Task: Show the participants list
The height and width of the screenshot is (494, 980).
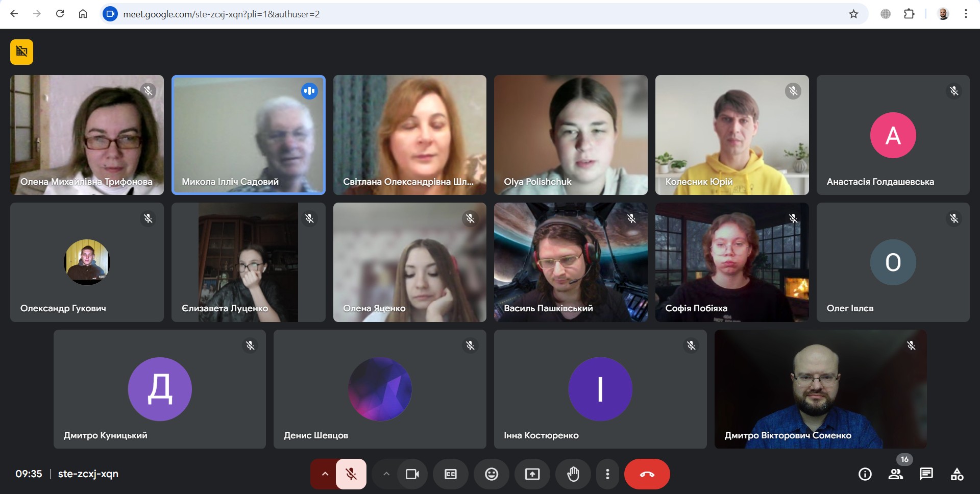Action: [x=895, y=474]
